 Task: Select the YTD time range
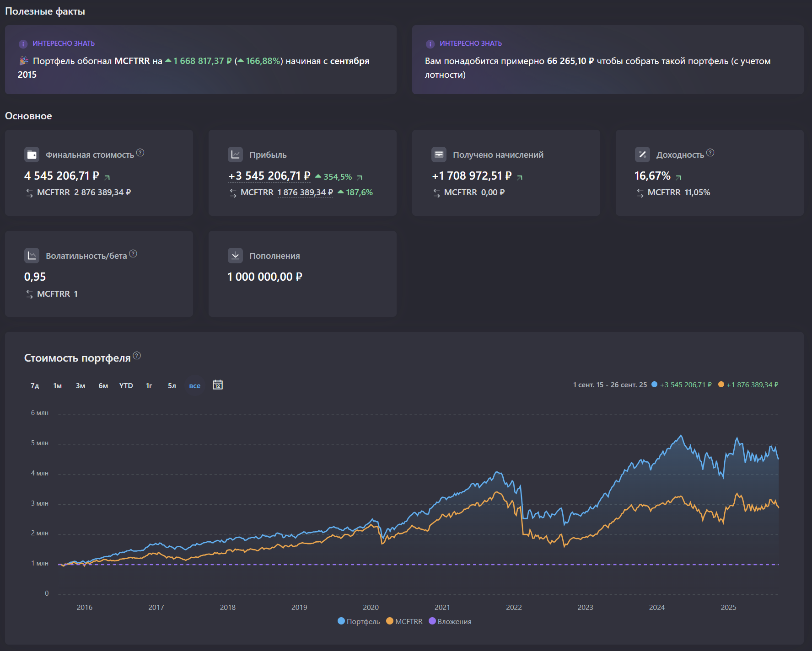coord(126,386)
